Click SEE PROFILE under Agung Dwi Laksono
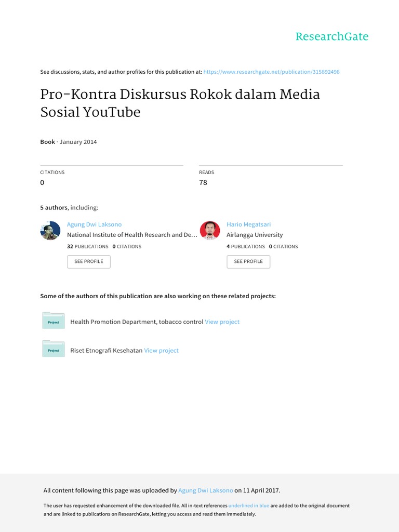Image resolution: width=399 pixels, height=532 pixels. coord(89,262)
